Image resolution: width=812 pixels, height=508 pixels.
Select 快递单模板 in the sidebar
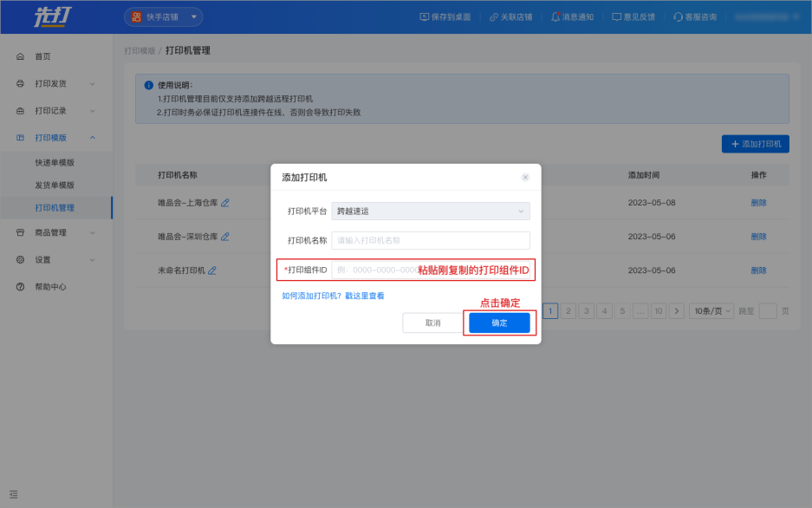point(55,162)
